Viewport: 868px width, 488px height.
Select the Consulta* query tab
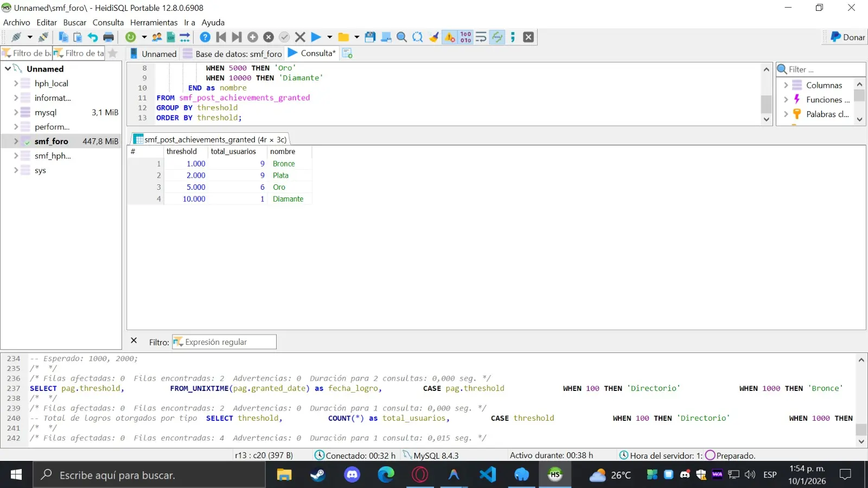[x=312, y=53]
